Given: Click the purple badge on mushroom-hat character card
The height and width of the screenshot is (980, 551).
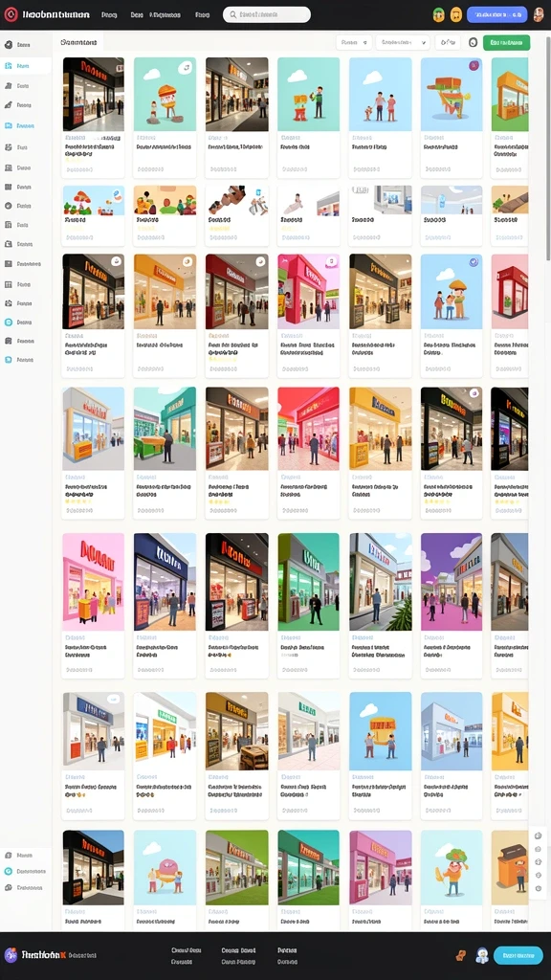Looking at the screenshot, I should (474, 262).
